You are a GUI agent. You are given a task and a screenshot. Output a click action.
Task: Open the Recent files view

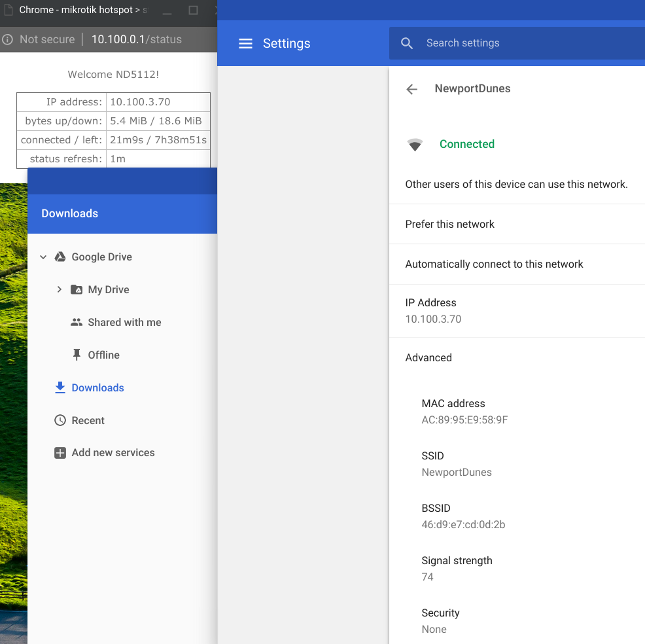(x=88, y=420)
